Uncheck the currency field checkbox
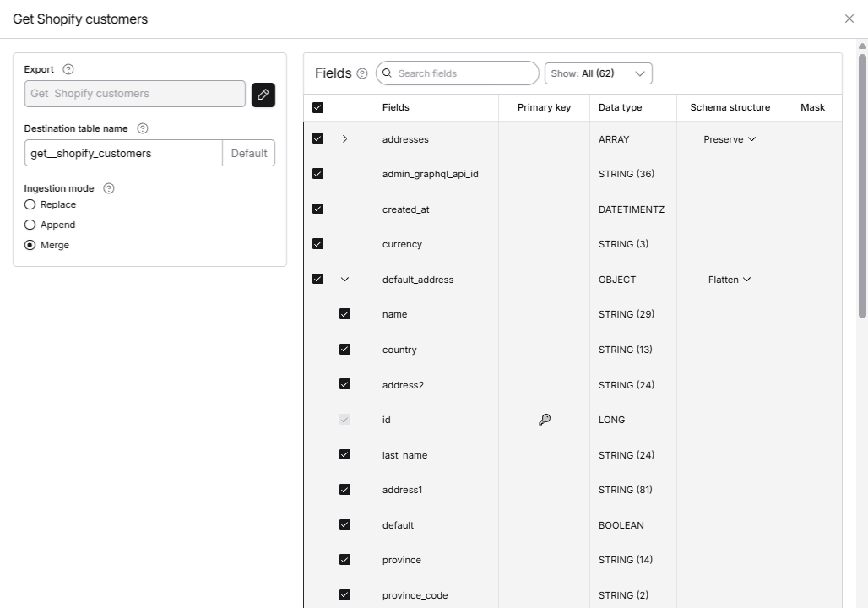This screenshot has height=608, width=868. pos(317,244)
